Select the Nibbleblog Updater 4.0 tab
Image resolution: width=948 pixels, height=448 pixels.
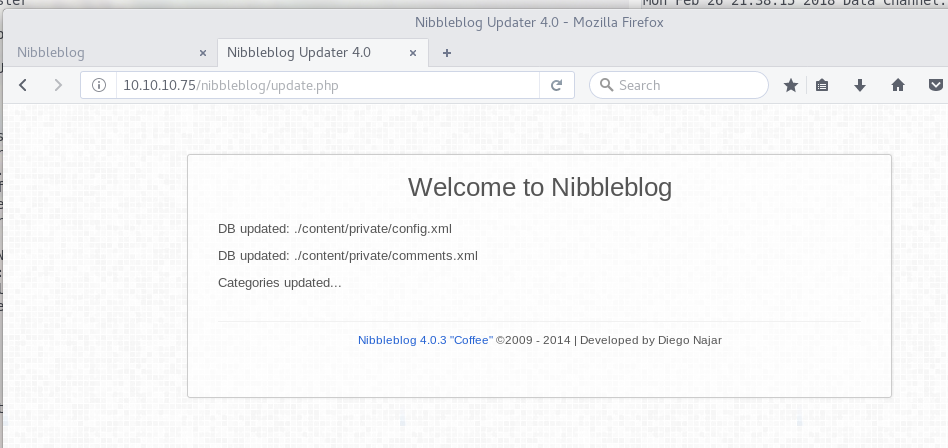[323, 53]
